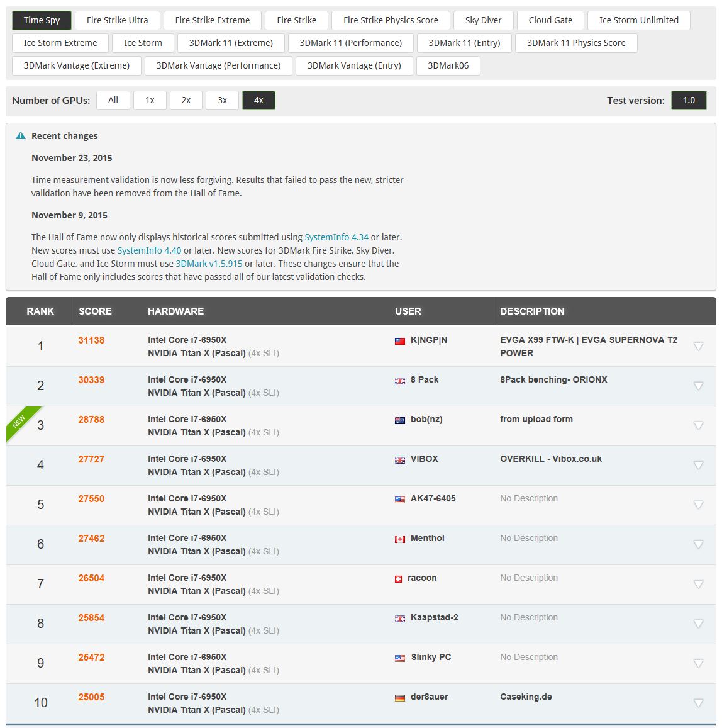This screenshot has width=722, height=728.
Task: Select the 4x GPU filter
Action: tap(258, 100)
